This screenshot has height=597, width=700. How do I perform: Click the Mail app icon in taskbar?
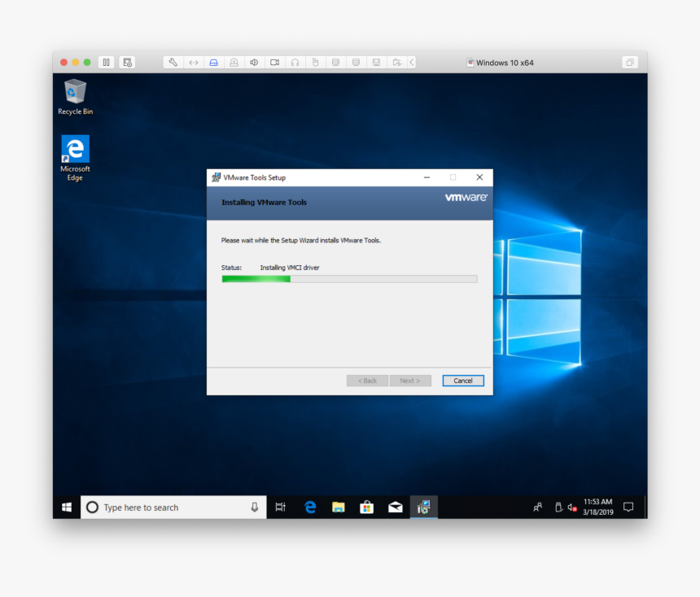395,507
